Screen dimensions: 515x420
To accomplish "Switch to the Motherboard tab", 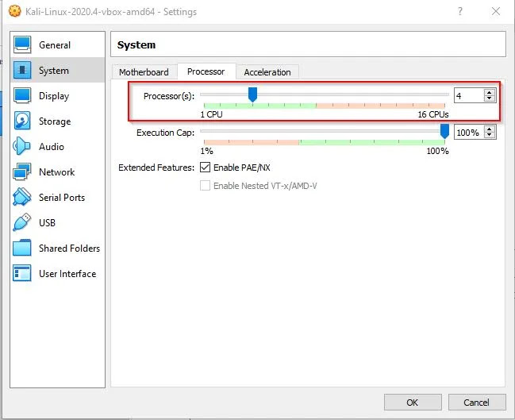I will pyautogui.click(x=144, y=72).
